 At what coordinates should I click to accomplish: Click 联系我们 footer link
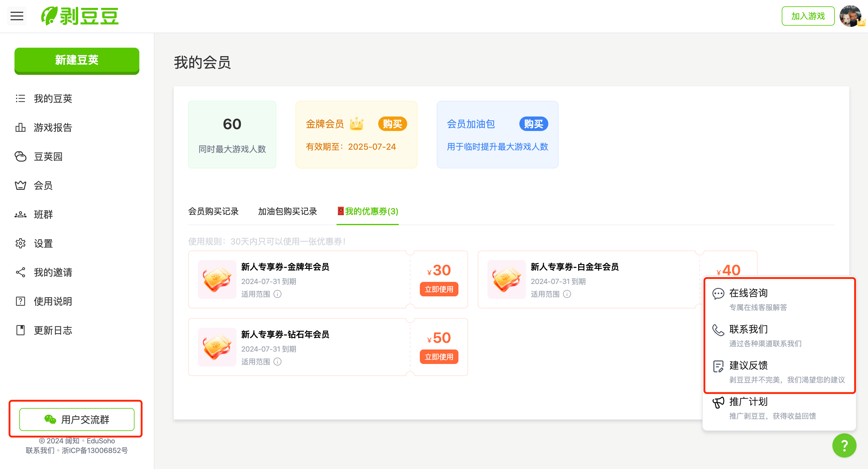pos(40,450)
